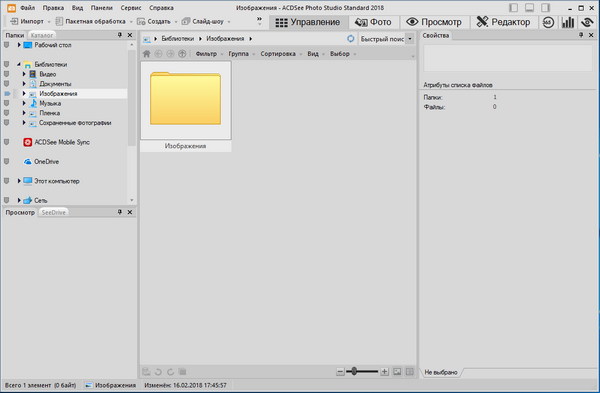Open the Панели menu
Image resolution: width=600 pixels, height=393 pixels.
point(101,8)
